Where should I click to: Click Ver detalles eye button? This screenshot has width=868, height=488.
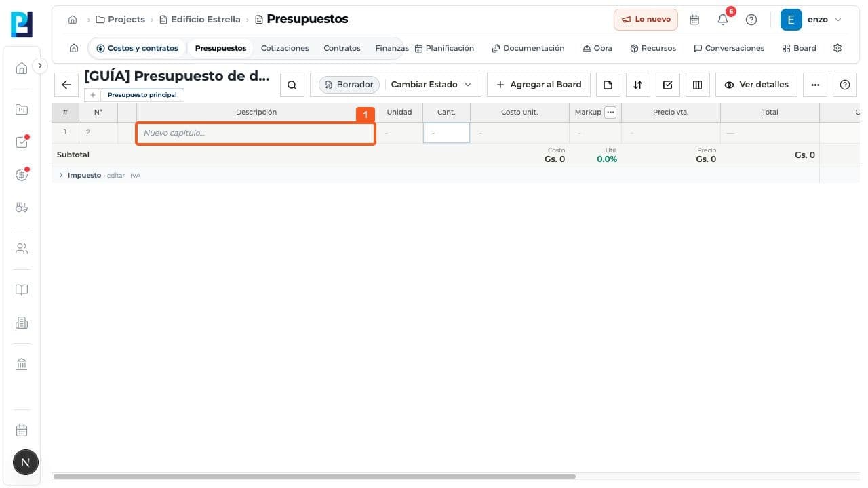[x=756, y=85]
